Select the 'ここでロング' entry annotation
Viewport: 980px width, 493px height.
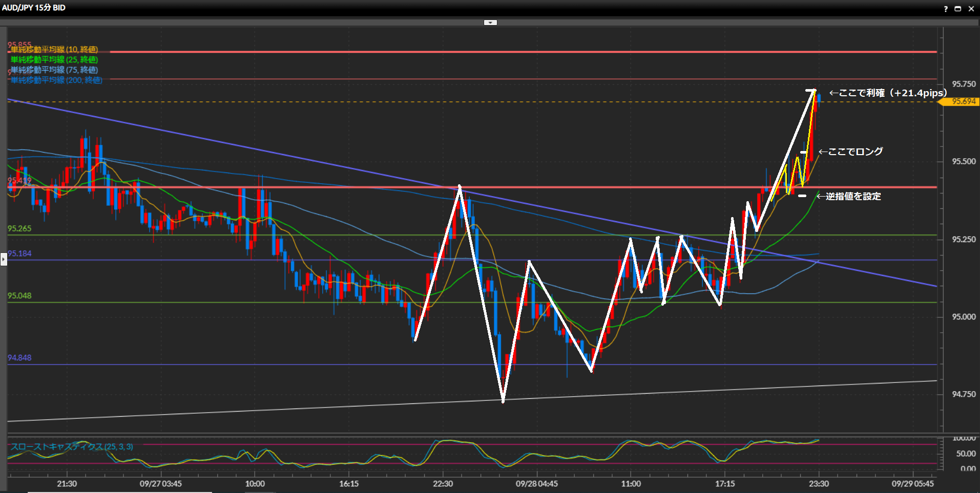coord(851,152)
